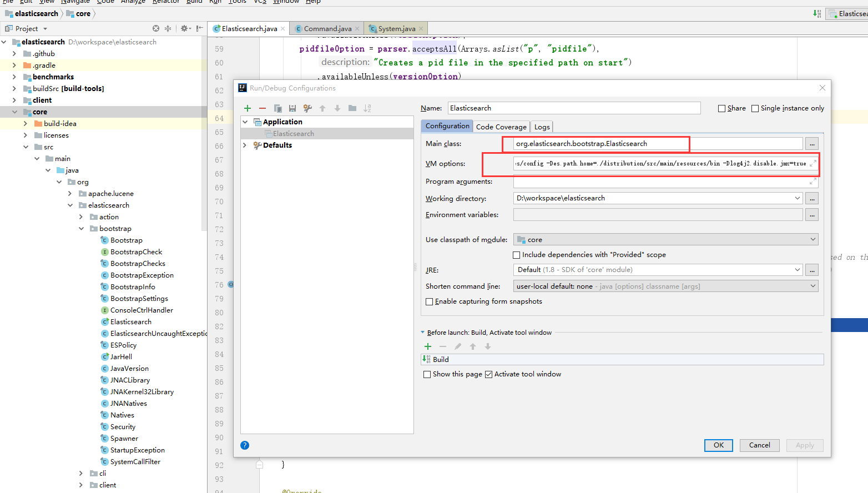Click the wrench edit defaults icon
This screenshot has height=493, width=868.
coord(307,108)
